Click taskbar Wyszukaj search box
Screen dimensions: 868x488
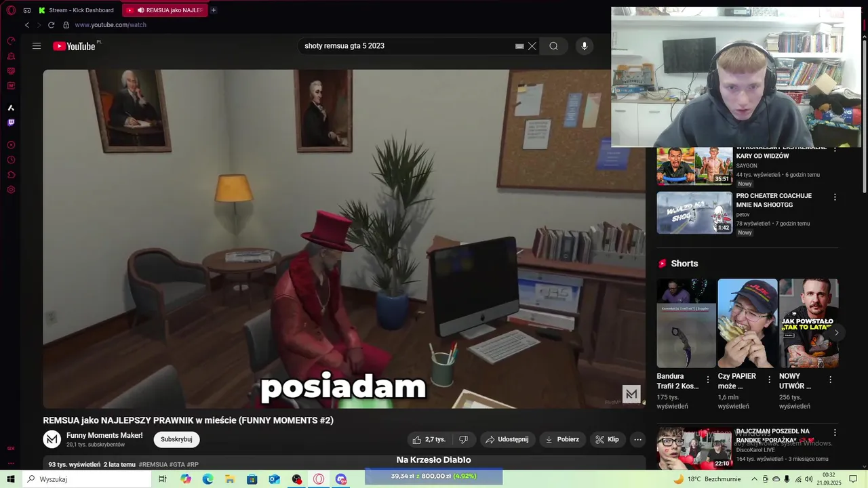[87, 479]
